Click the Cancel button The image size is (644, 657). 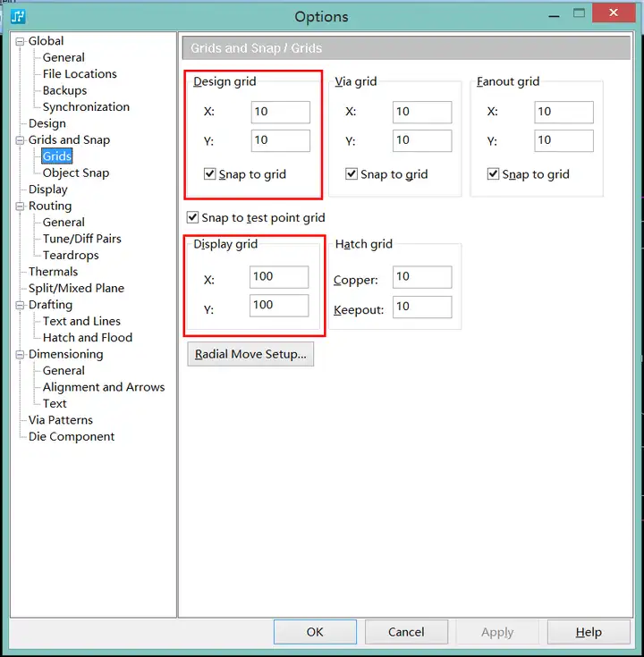pyautogui.click(x=406, y=632)
